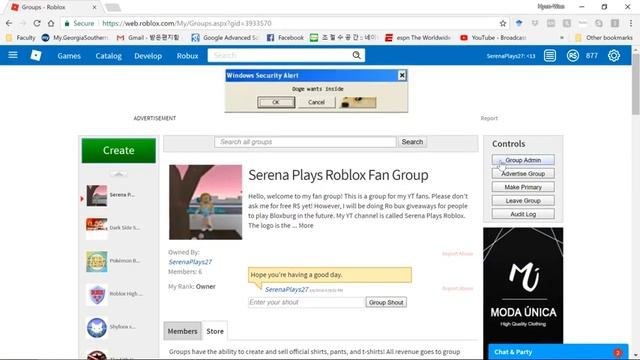
Task: Expand description with the More link
Action: pos(306,225)
